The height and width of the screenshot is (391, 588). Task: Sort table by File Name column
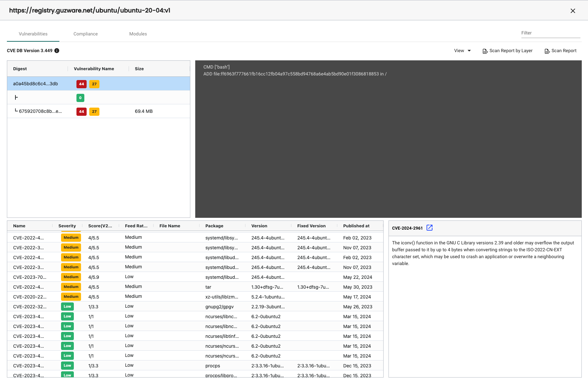[x=170, y=226]
